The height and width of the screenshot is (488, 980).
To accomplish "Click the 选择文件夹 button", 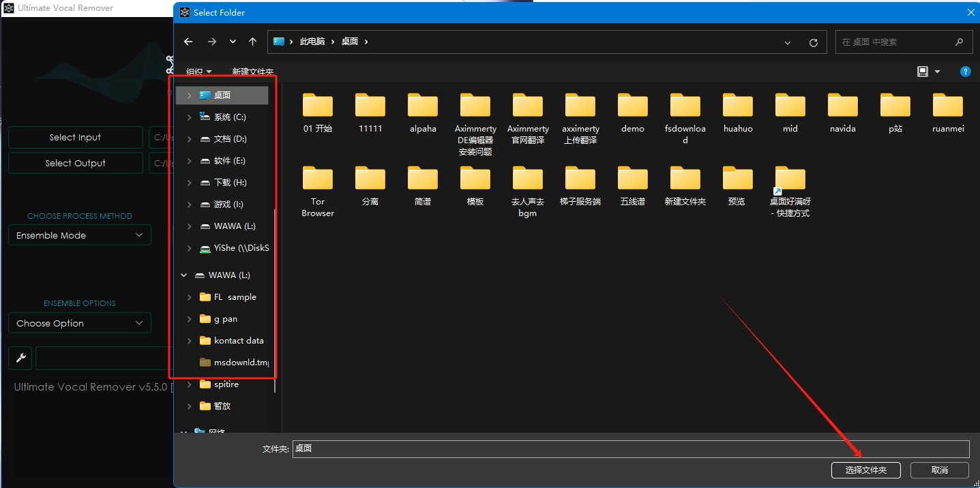I will 866,470.
